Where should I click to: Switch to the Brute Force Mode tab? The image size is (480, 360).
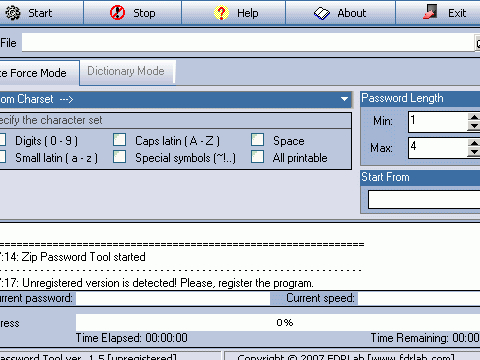tap(39, 73)
